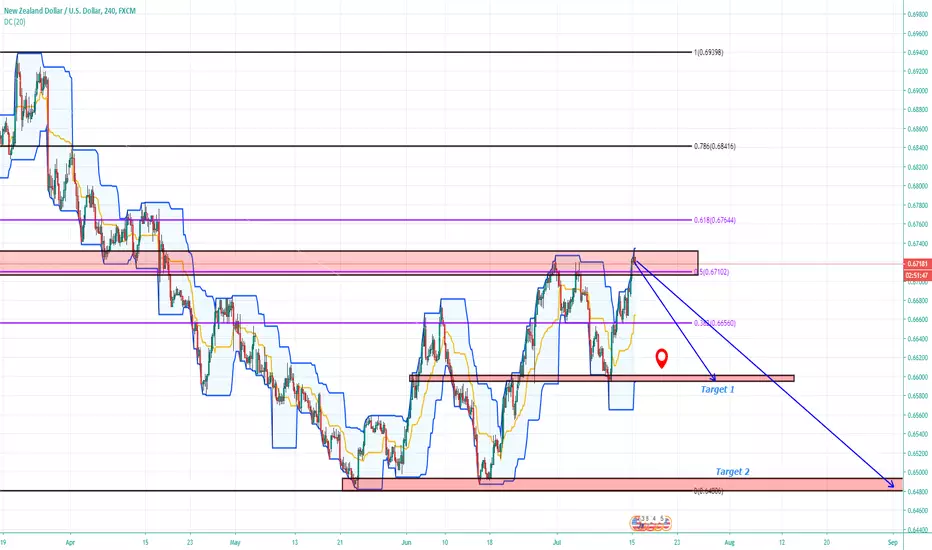This screenshot has width=932, height=550.
Task: Click the Sep label on time axis
Action: (892, 542)
